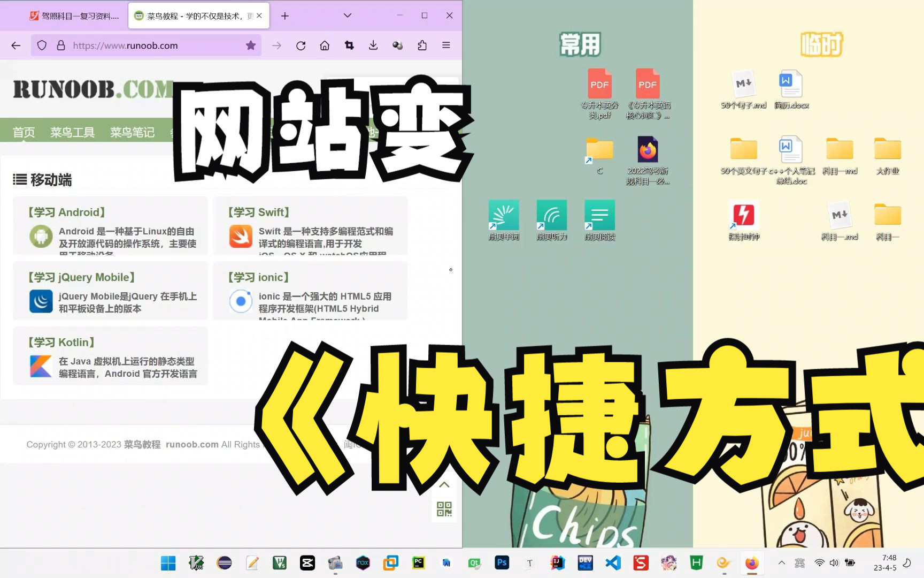The width and height of the screenshot is (924, 578).
Task: Open the 【学习 jQuery Mobile】 tutorial link
Action: (x=82, y=277)
